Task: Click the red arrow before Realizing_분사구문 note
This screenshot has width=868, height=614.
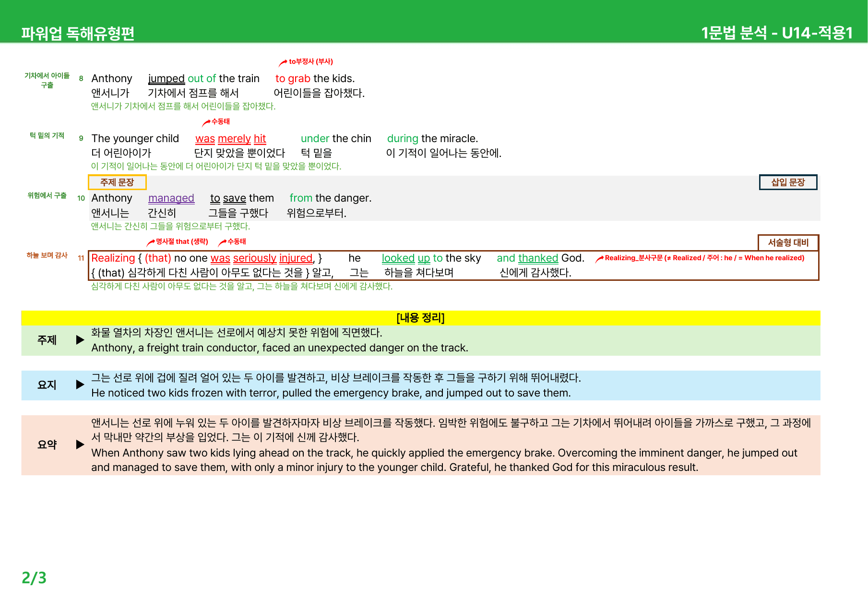Action: [x=599, y=259]
